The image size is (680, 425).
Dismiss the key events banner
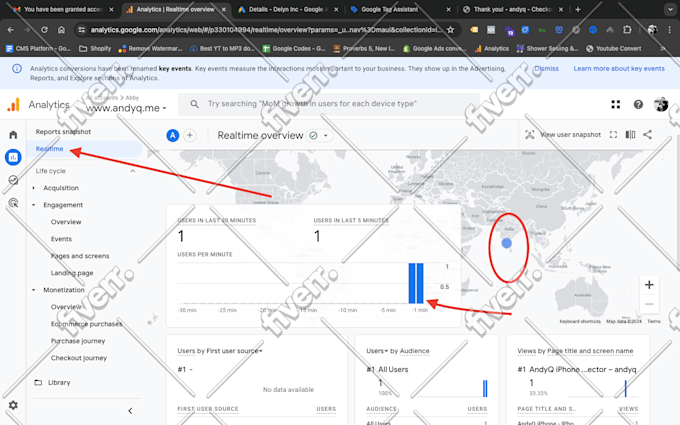(x=546, y=69)
